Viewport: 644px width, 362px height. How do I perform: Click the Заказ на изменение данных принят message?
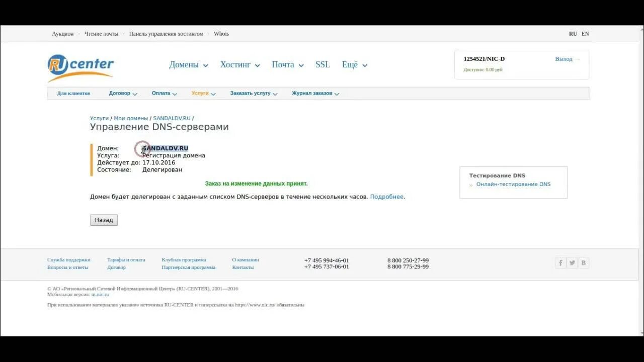[256, 184]
